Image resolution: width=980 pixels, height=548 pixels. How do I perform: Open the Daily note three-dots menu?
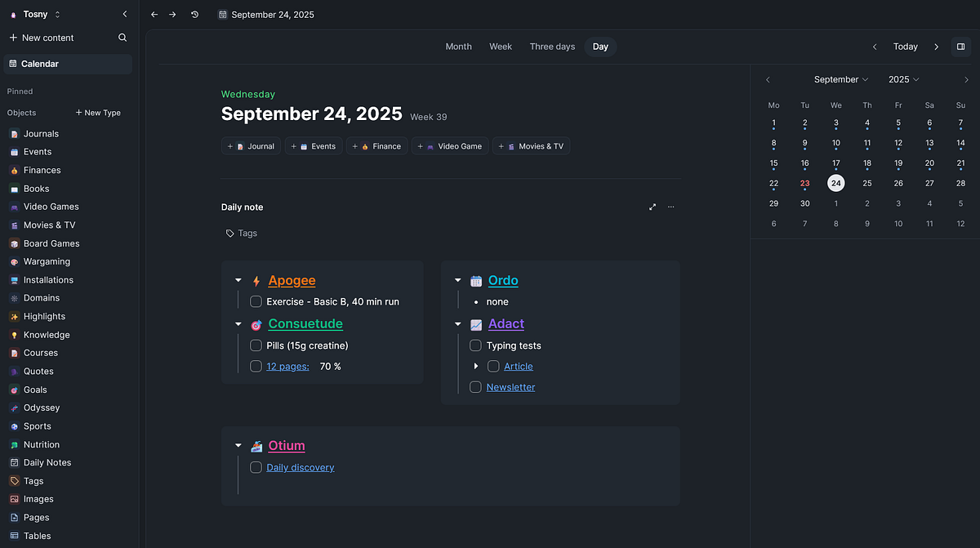click(x=671, y=207)
